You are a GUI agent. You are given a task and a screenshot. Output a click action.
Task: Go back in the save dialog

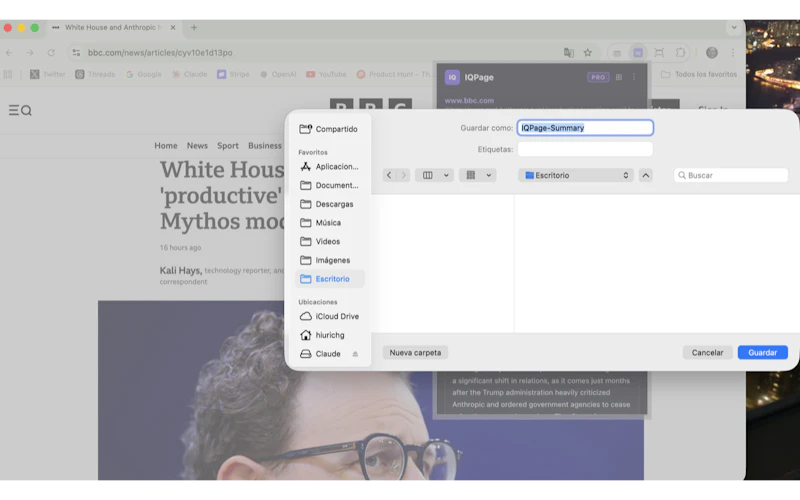389,175
